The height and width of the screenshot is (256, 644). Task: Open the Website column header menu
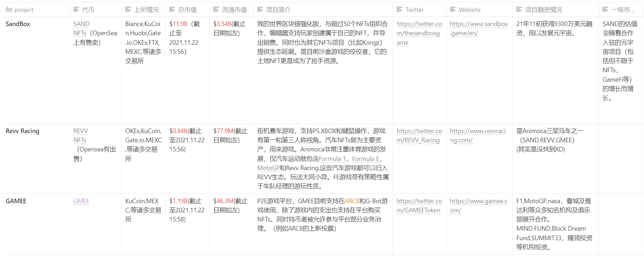click(479, 10)
